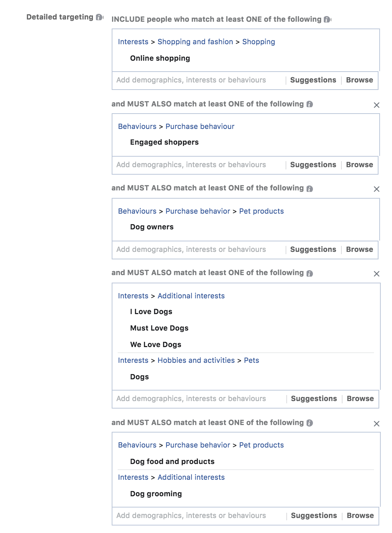Open info tooltip above Dog owners section
The image size is (392, 533).
click(309, 189)
